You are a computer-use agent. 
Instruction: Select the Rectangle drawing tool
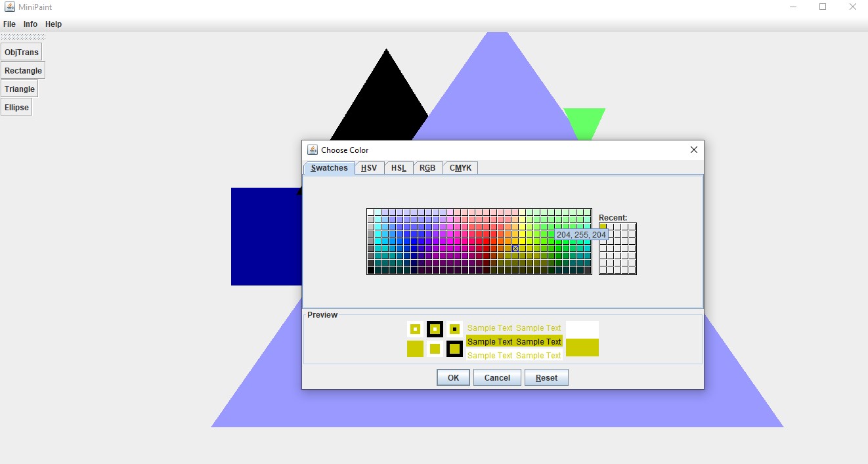click(x=23, y=70)
